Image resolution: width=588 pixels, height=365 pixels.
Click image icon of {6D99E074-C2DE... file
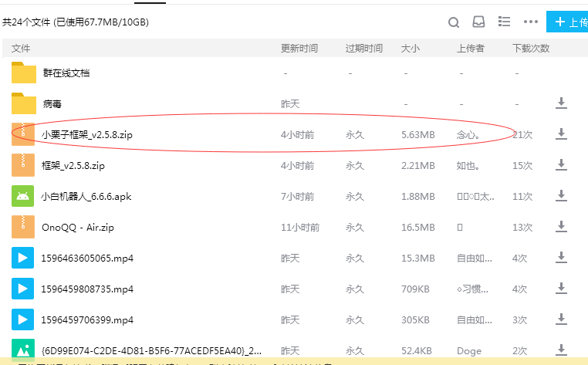pos(23,350)
